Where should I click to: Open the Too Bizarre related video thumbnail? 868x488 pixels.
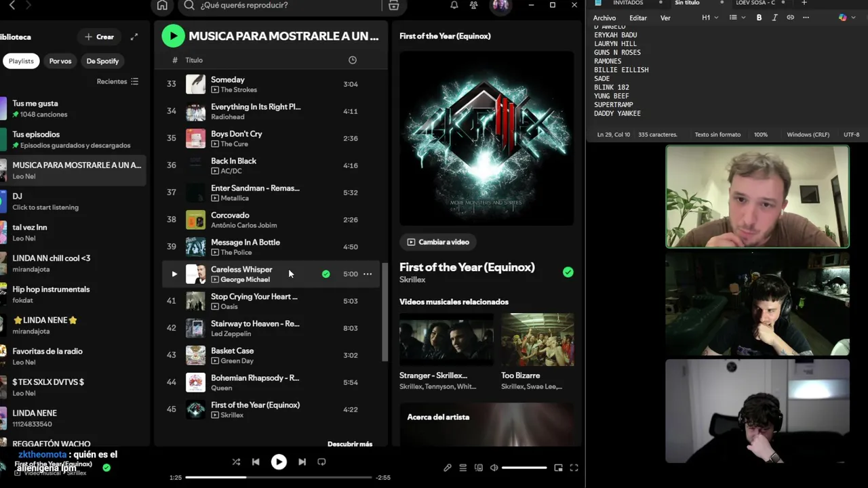click(537, 340)
